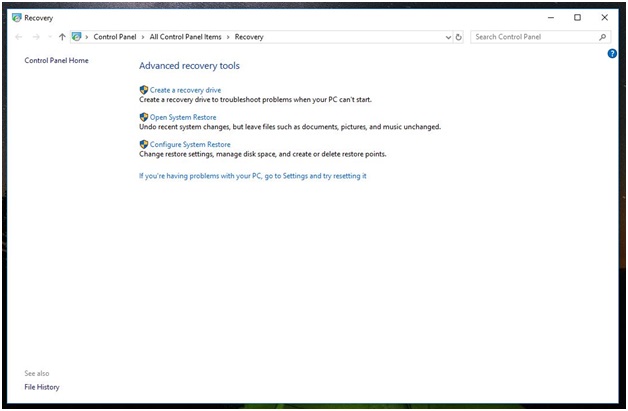Follow link to Settings to try resetting PC

coord(253,176)
